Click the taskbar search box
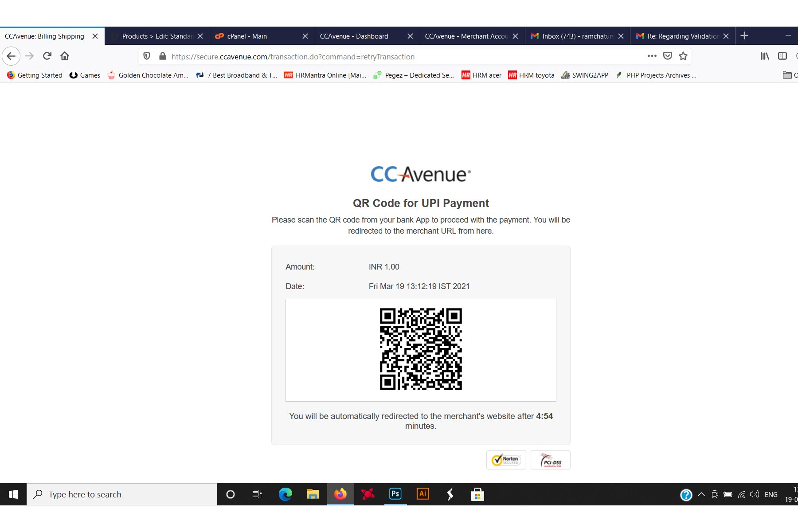Screen dimensions: 798x532 coord(122,494)
